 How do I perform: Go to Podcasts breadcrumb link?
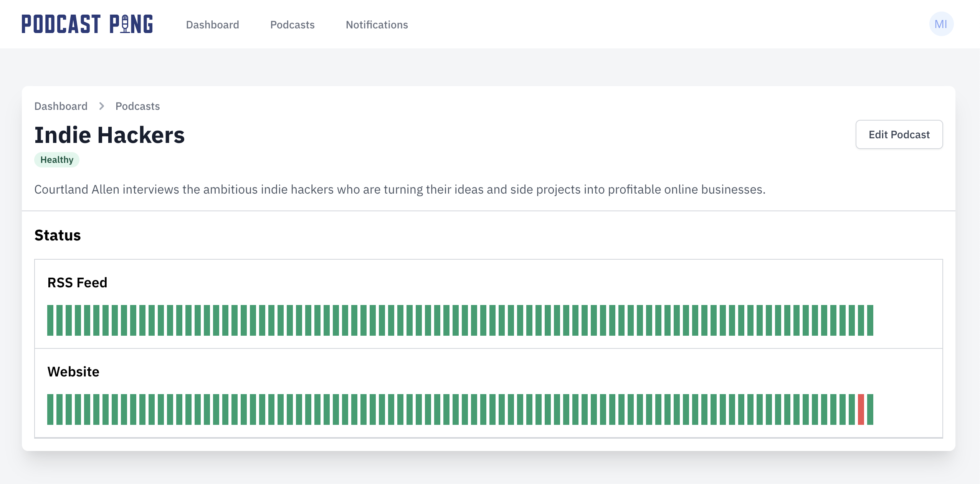(x=137, y=106)
